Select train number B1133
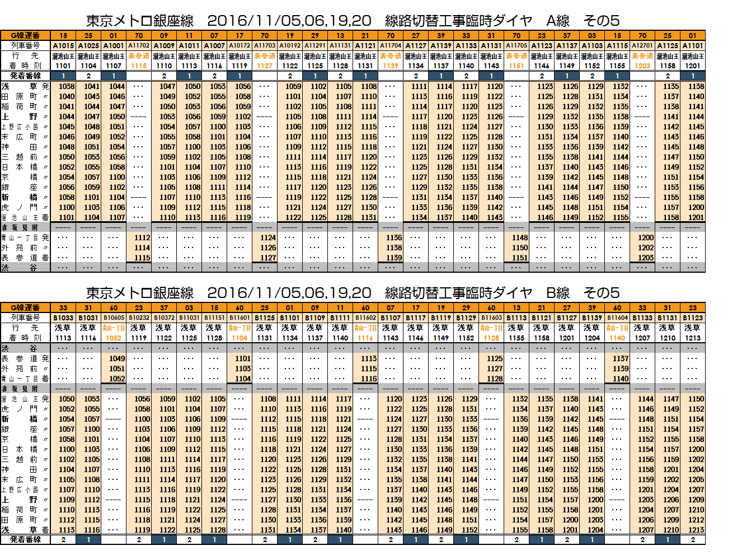This screenshot has width=756, height=555. 642,318
